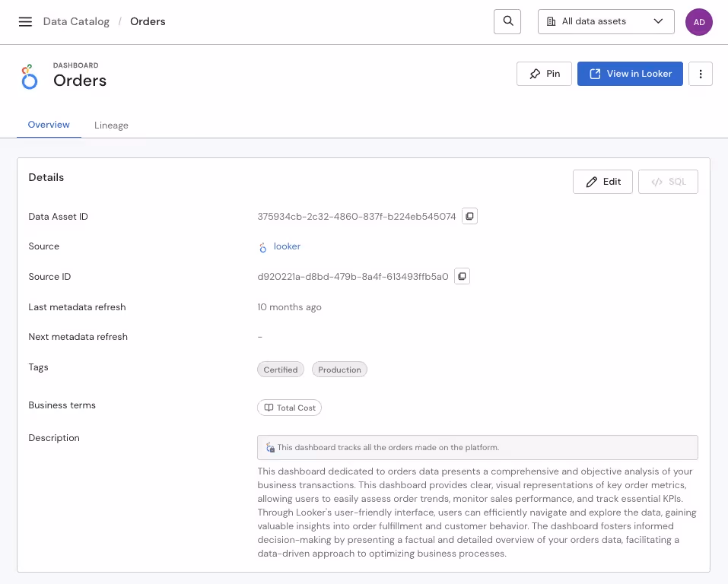Click the Details section heading

(46, 177)
